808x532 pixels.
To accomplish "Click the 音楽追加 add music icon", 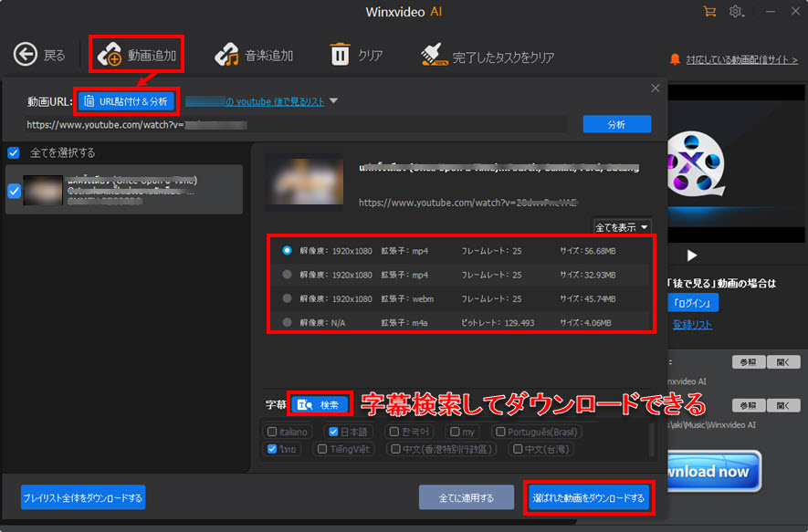I will point(226,55).
